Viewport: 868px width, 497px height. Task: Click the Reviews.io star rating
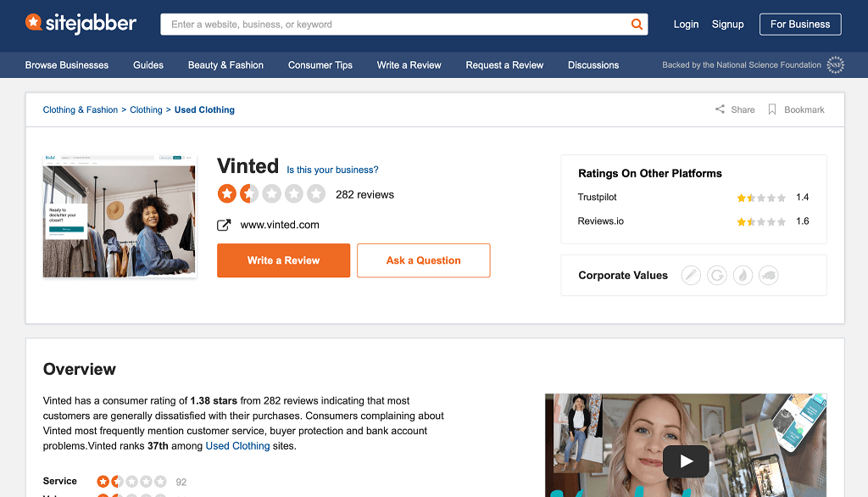tap(761, 221)
